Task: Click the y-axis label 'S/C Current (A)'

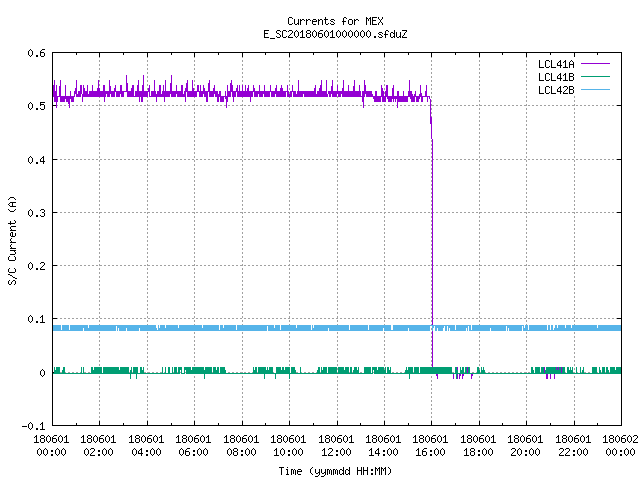Action: tap(12, 241)
